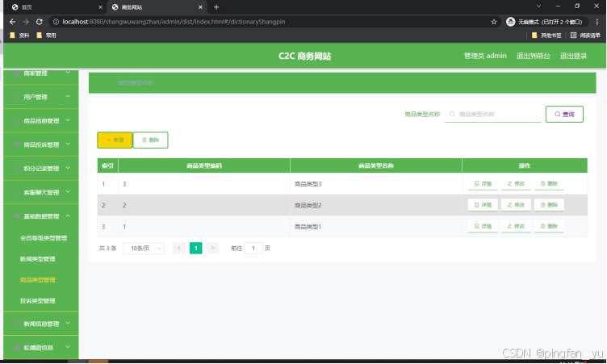Close the 首页 tab

(x=100, y=7)
